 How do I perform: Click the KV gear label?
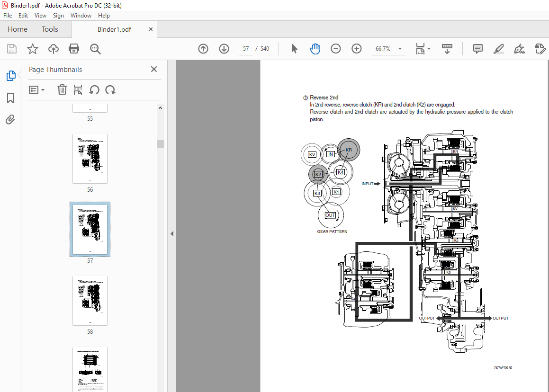312,155
